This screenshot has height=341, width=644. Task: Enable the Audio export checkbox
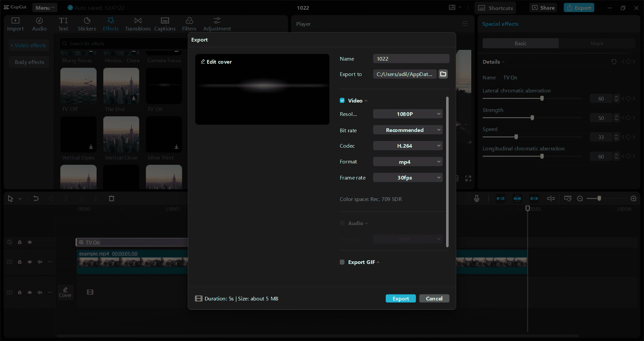tap(342, 223)
